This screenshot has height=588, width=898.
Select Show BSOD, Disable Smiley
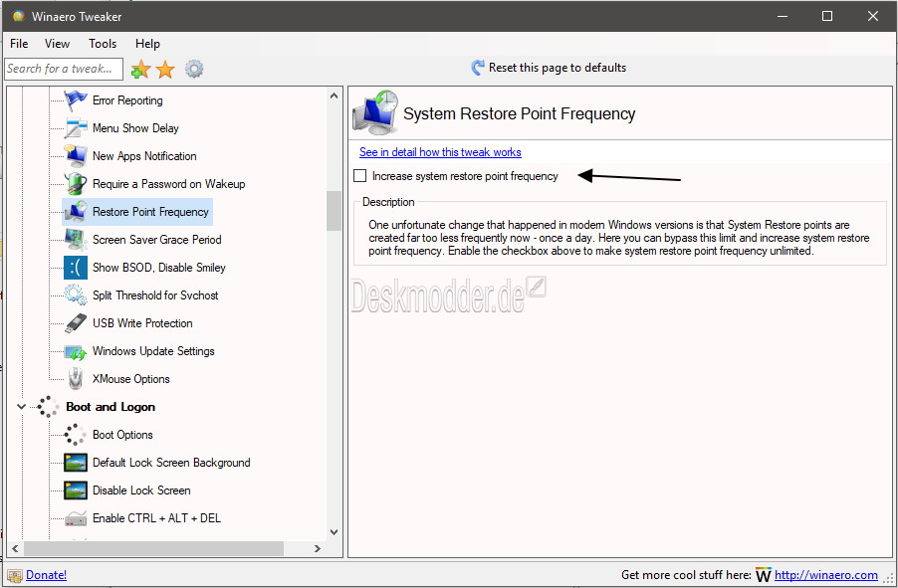(x=159, y=268)
